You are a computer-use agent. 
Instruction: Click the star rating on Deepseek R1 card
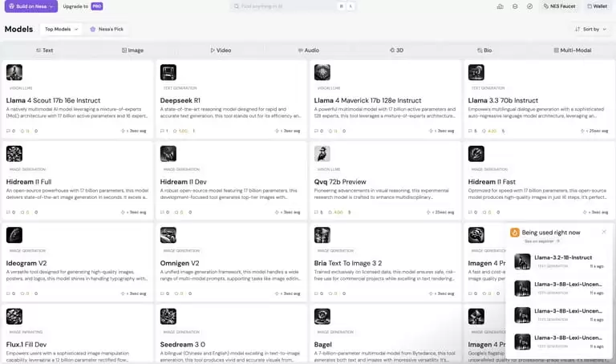[180, 131]
